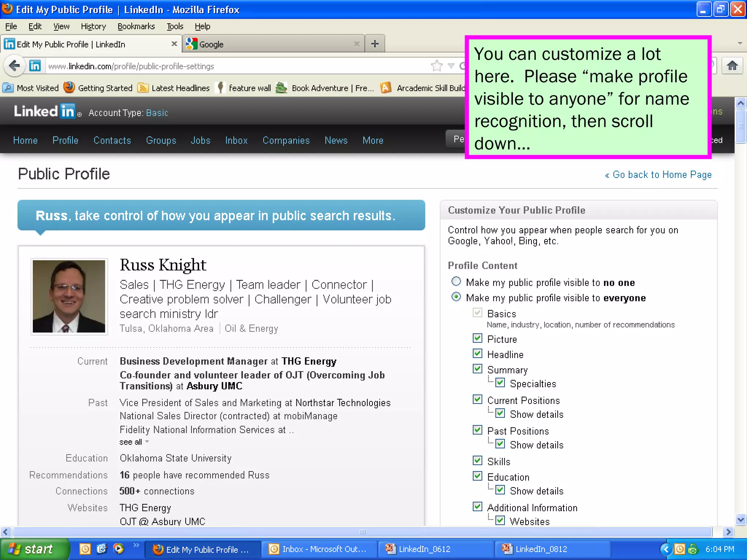This screenshot has height=560, width=747.
Task: Click the Firefox back arrow button
Action: (14, 66)
